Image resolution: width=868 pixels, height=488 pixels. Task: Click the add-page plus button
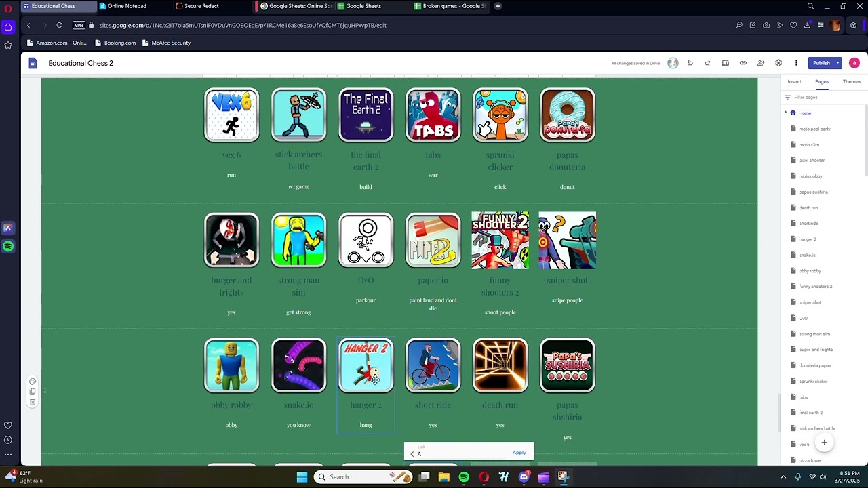(x=824, y=443)
